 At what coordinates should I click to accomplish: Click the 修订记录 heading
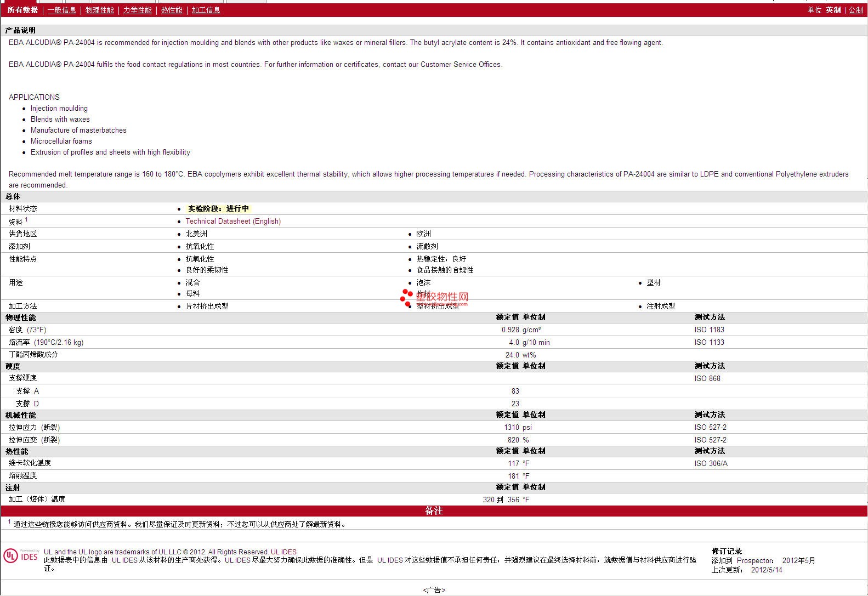[727, 551]
